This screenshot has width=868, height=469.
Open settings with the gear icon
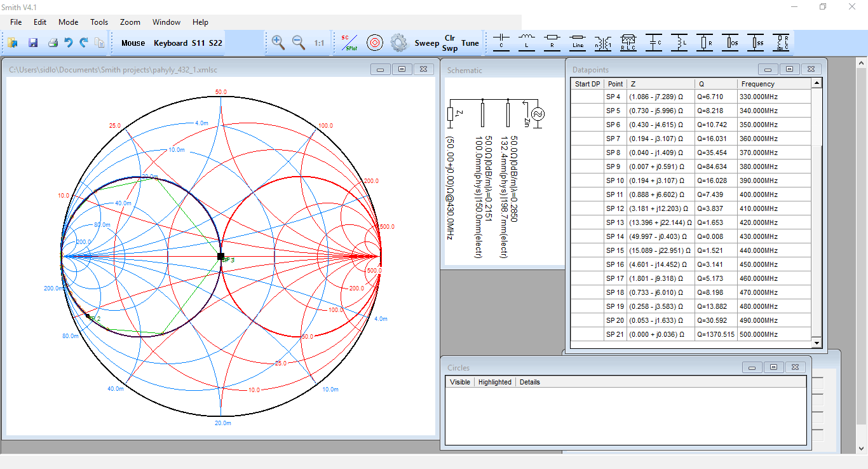(398, 43)
